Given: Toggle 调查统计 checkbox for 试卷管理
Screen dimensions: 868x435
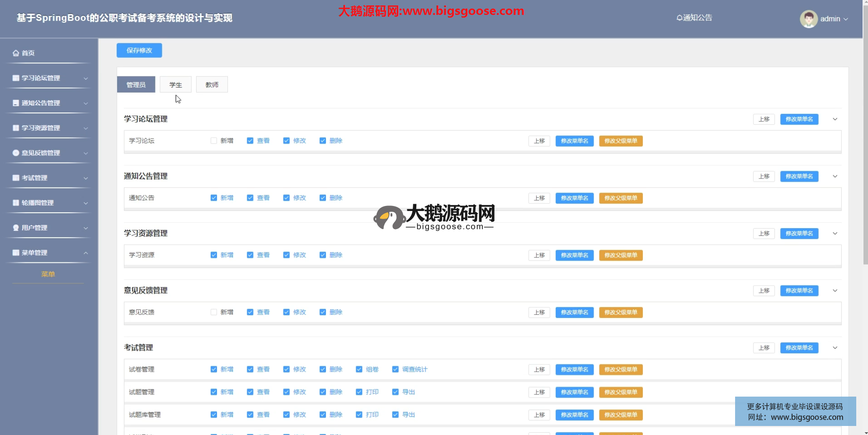Looking at the screenshot, I should pos(396,370).
